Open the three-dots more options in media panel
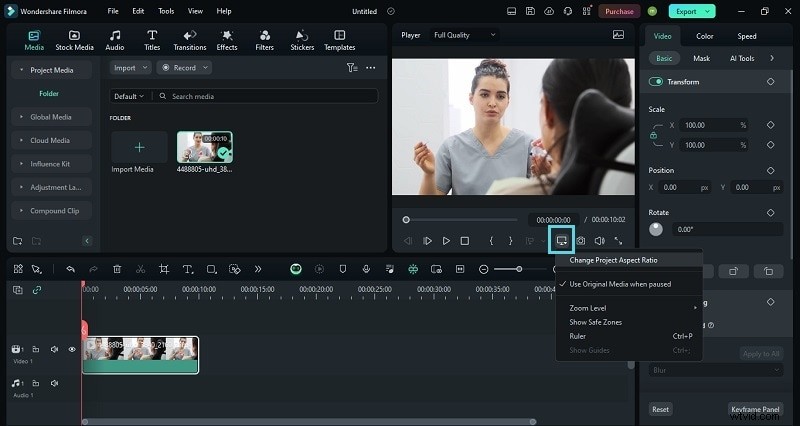Viewport: 800px width, 426px height. 371,67
